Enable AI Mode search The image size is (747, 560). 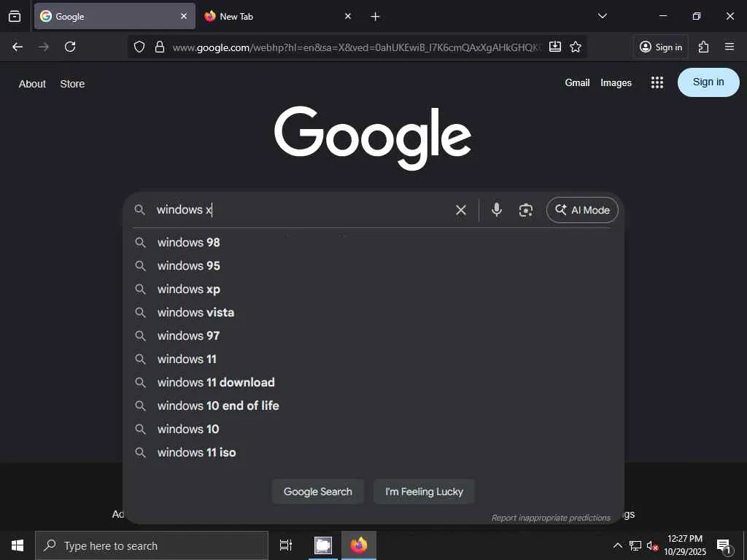tap(582, 210)
